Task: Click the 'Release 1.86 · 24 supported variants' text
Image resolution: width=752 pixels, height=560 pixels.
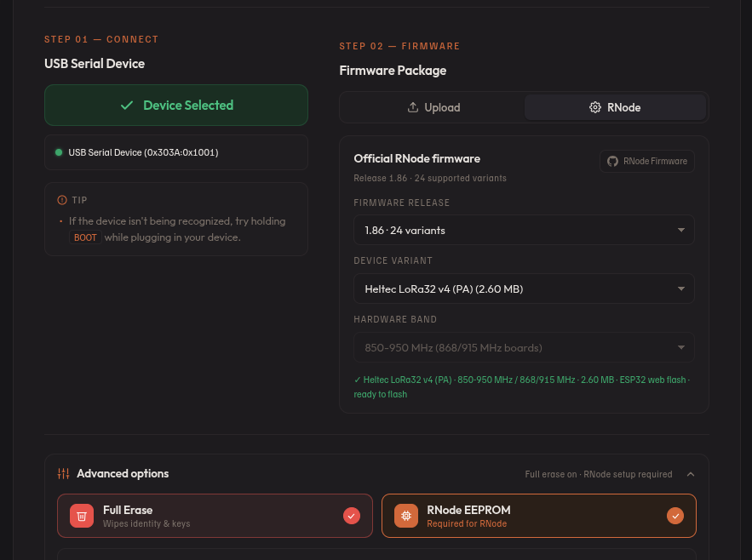Action: (430, 178)
